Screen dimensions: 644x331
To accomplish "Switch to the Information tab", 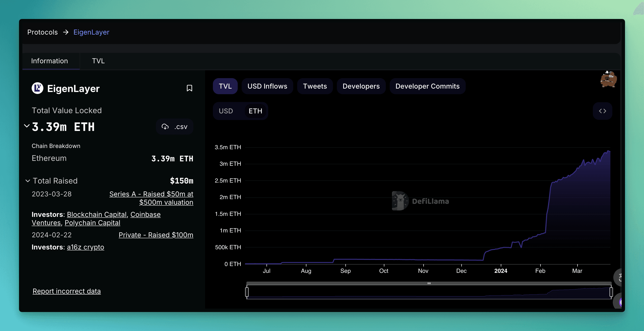I will pyautogui.click(x=49, y=60).
